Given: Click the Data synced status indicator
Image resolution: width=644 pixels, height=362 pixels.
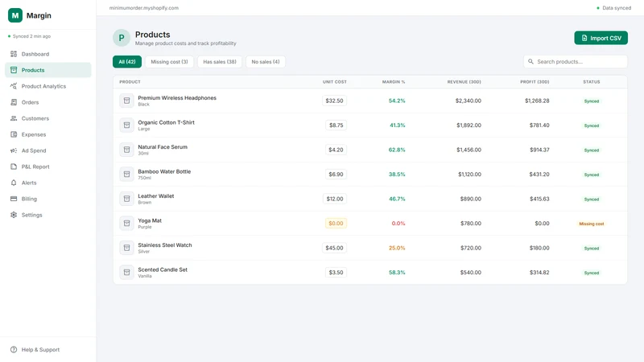Looking at the screenshot, I should coord(613,8).
